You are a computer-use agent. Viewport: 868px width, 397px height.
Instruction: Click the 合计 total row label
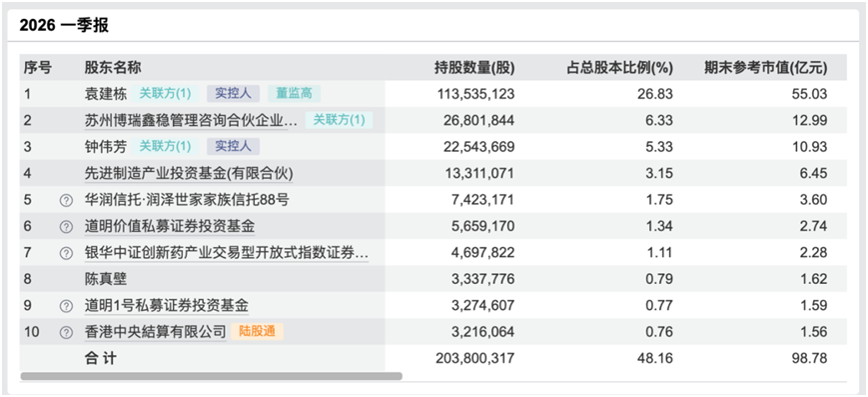point(100,359)
